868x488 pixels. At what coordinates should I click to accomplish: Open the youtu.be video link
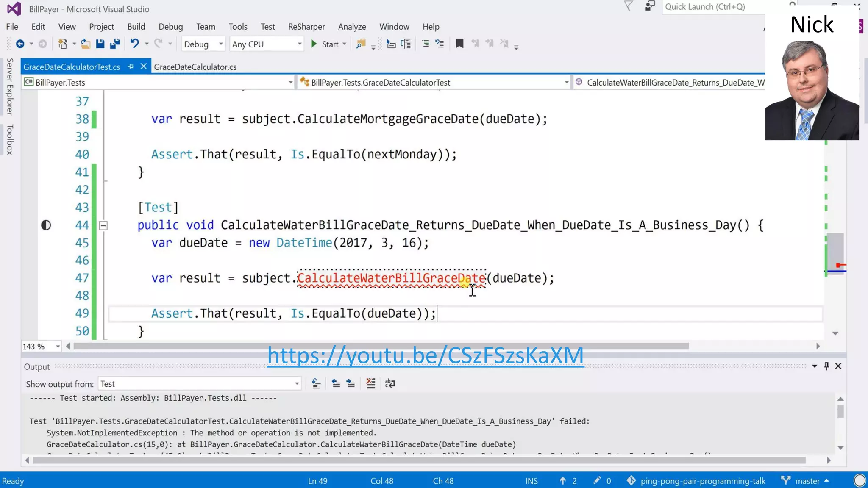425,355
